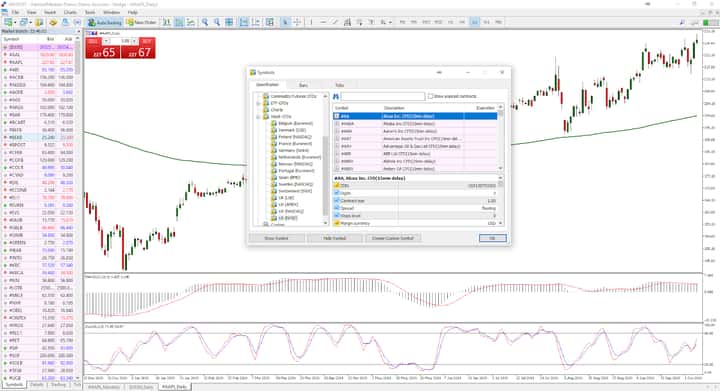Viewport: 720px width, 391px height.
Task: Switch to the Bars tab
Action: pos(303,85)
